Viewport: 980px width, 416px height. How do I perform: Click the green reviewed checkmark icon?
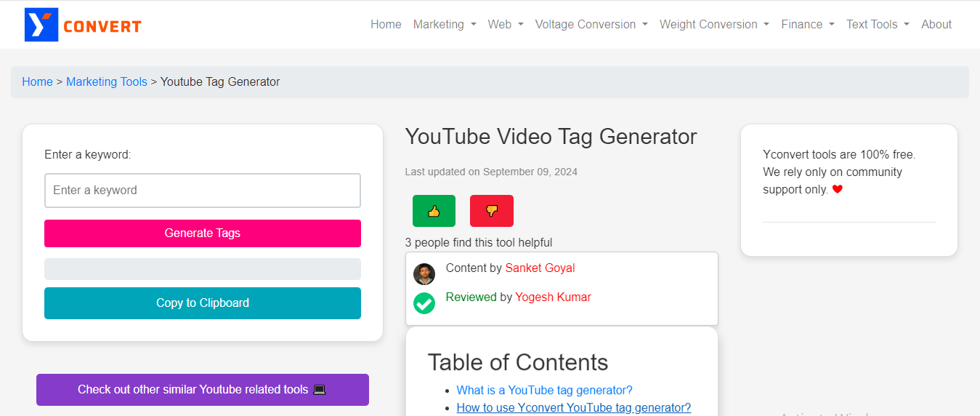[424, 303]
